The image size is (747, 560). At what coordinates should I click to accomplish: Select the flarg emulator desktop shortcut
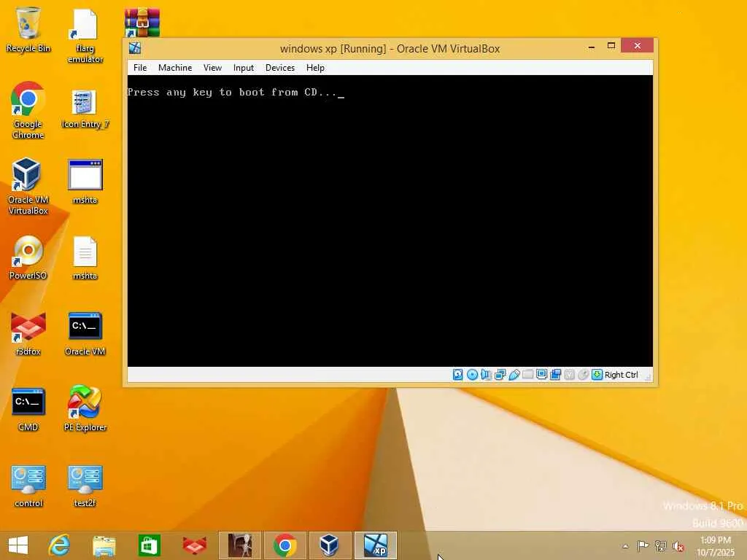click(85, 36)
